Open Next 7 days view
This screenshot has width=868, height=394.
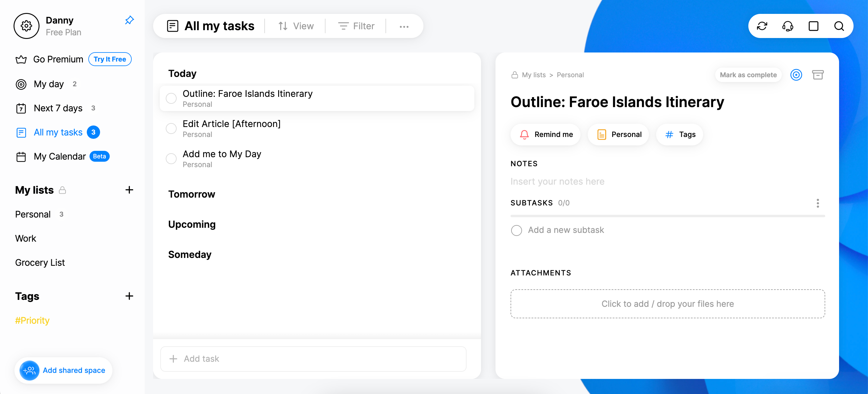(x=58, y=108)
